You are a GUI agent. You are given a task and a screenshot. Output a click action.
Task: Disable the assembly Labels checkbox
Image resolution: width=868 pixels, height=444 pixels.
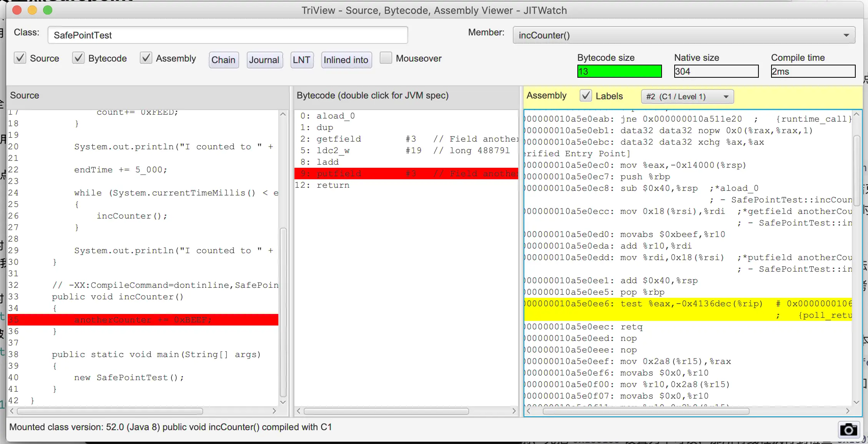click(x=585, y=96)
